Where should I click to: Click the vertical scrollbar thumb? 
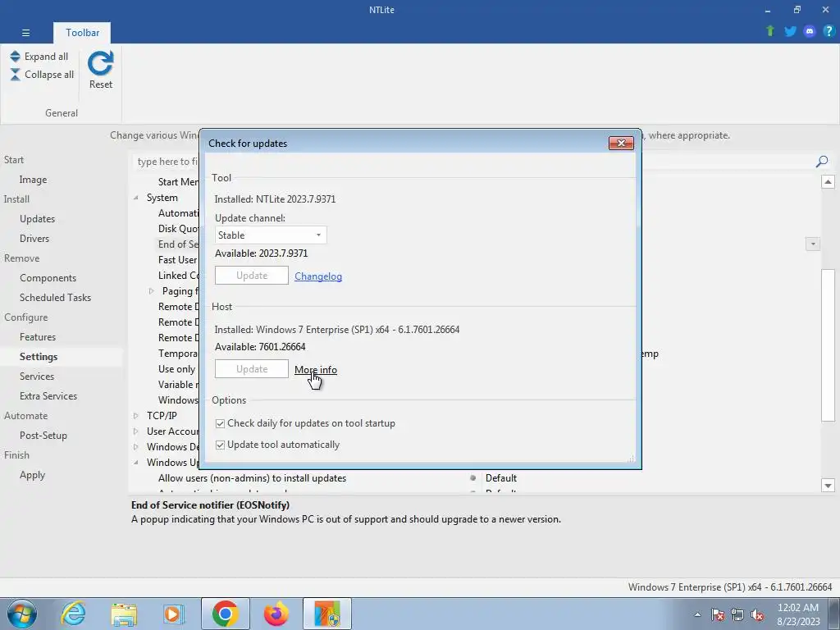click(x=828, y=345)
